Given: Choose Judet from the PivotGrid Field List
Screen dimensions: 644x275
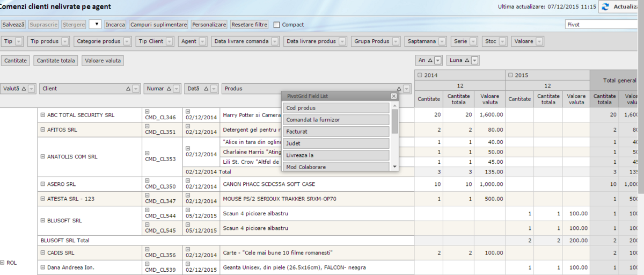Looking at the screenshot, I should pyautogui.click(x=336, y=143).
